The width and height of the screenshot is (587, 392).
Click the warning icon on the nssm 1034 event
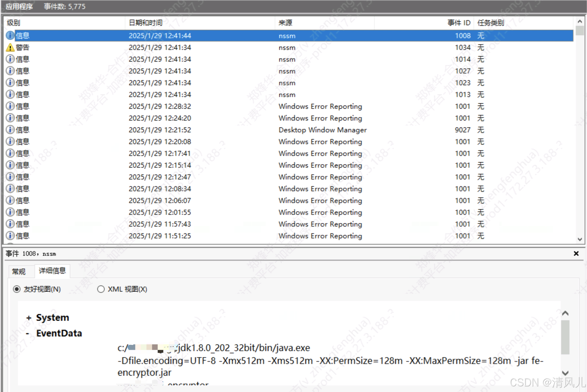[x=10, y=47]
